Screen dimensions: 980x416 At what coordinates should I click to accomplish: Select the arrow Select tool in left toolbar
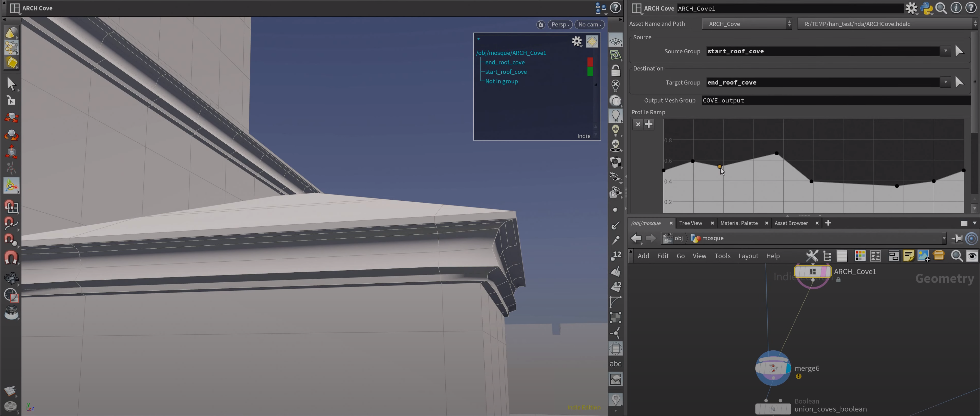click(11, 84)
